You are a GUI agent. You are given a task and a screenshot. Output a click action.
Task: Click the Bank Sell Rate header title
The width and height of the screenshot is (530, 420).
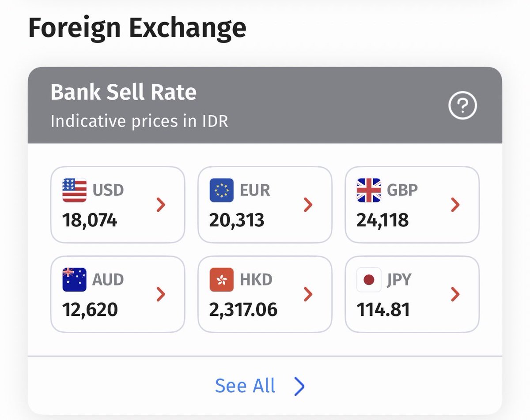[124, 93]
